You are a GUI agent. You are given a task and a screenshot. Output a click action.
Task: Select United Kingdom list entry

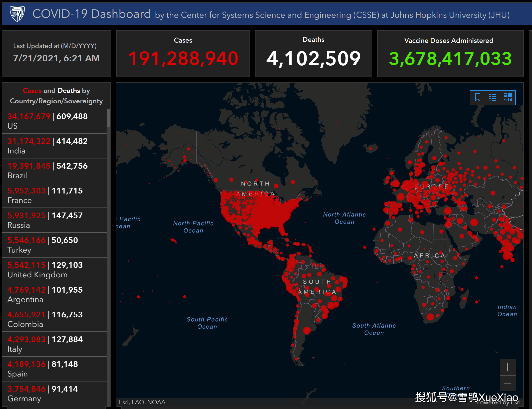55,270
